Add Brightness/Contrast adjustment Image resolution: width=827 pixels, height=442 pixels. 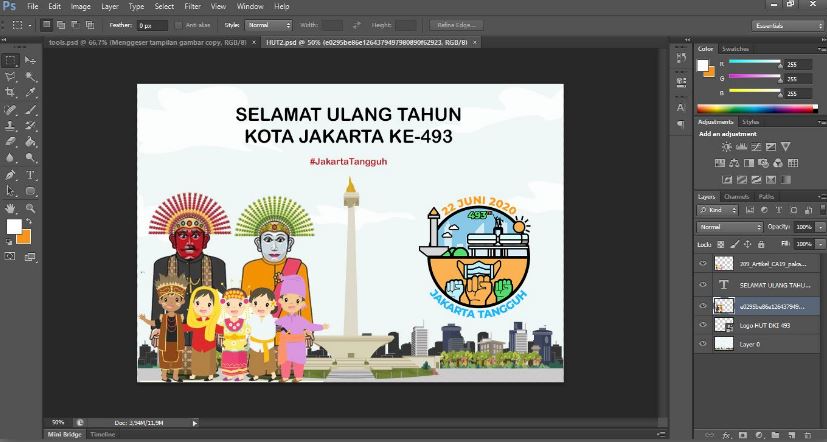pos(727,147)
